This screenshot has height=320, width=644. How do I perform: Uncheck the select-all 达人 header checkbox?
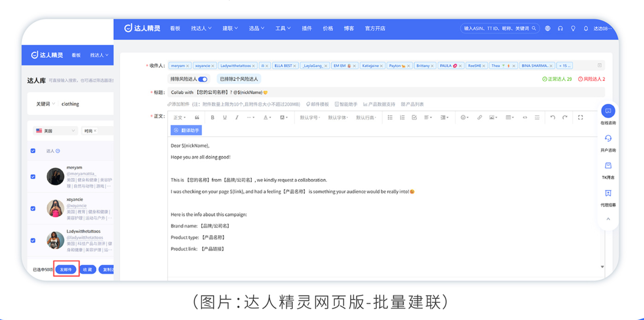click(33, 151)
